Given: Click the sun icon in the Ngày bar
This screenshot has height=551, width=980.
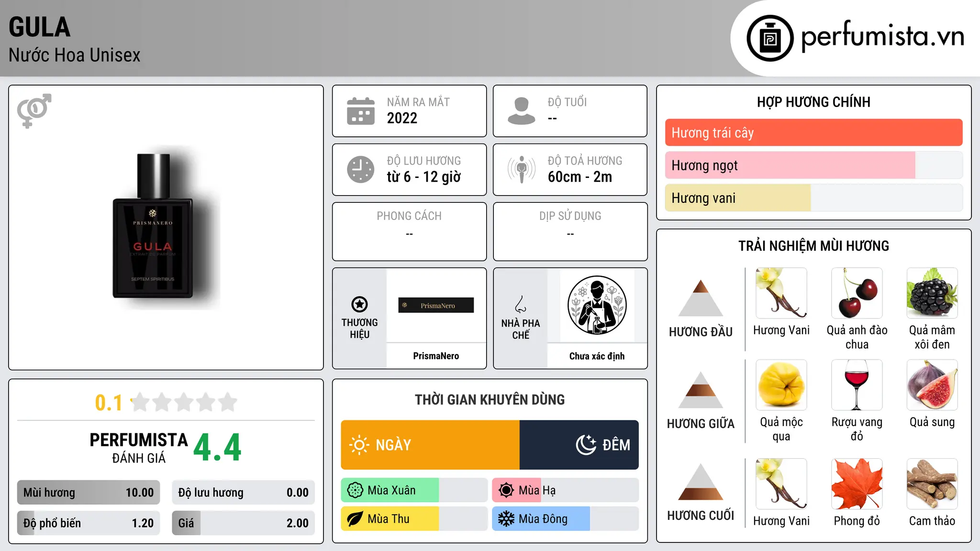Looking at the screenshot, I should (x=359, y=445).
